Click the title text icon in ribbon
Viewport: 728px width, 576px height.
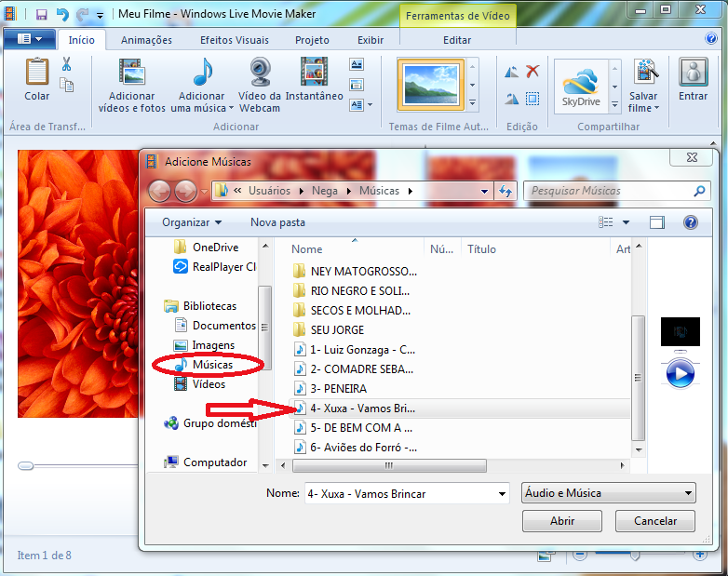(357, 64)
